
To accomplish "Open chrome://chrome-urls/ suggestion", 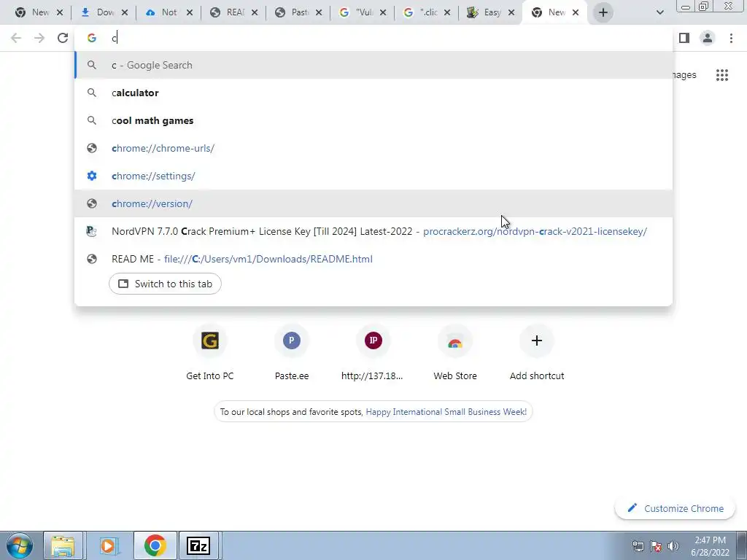I will tap(373, 148).
